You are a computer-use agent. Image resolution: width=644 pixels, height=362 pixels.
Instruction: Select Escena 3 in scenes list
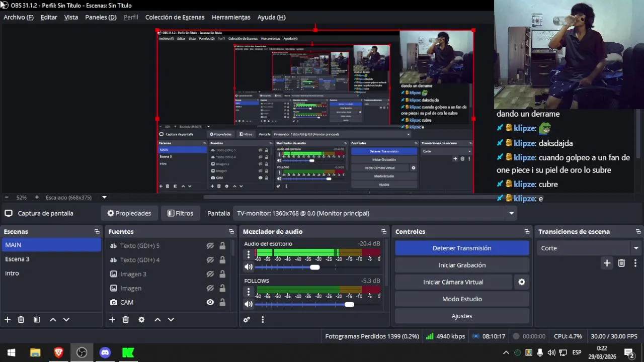click(x=51, y=259)
